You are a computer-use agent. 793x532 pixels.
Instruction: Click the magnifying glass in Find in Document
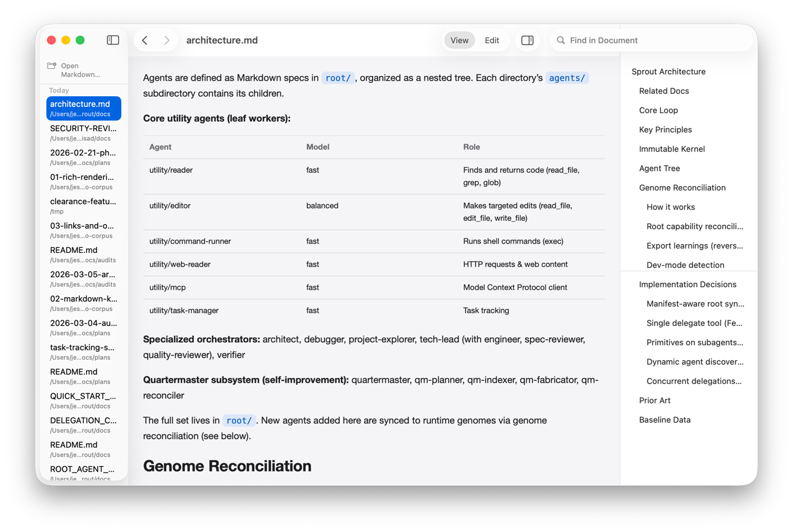[x=561, y=40]
